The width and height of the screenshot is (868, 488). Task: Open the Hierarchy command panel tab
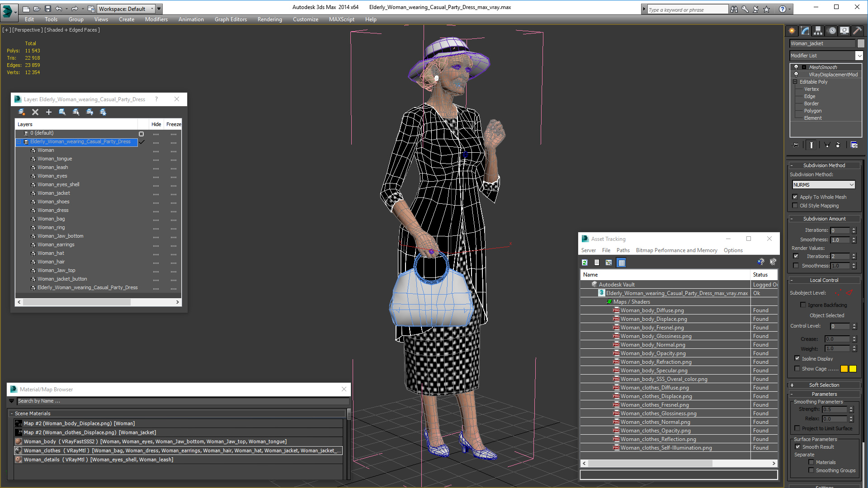[x=818, y=31]
